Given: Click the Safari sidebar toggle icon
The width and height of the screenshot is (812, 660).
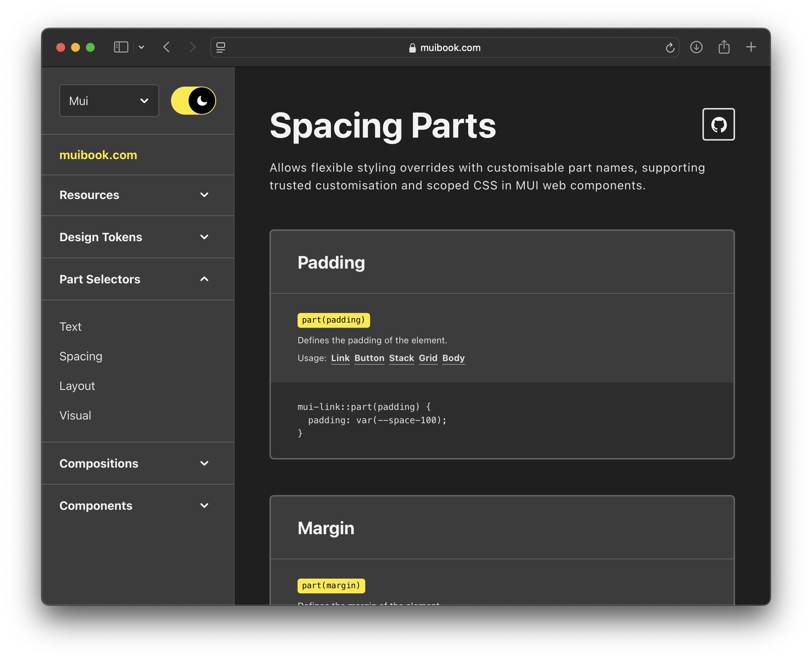Looking at the screenshot, I should [x=121, y=47].
